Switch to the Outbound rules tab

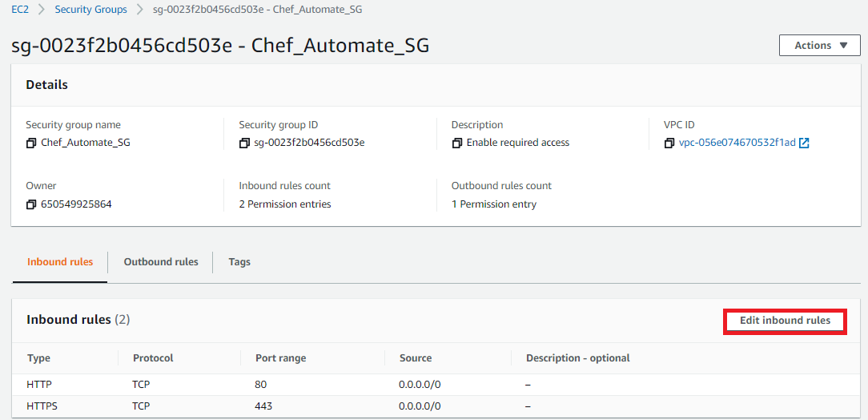point(161,262)
